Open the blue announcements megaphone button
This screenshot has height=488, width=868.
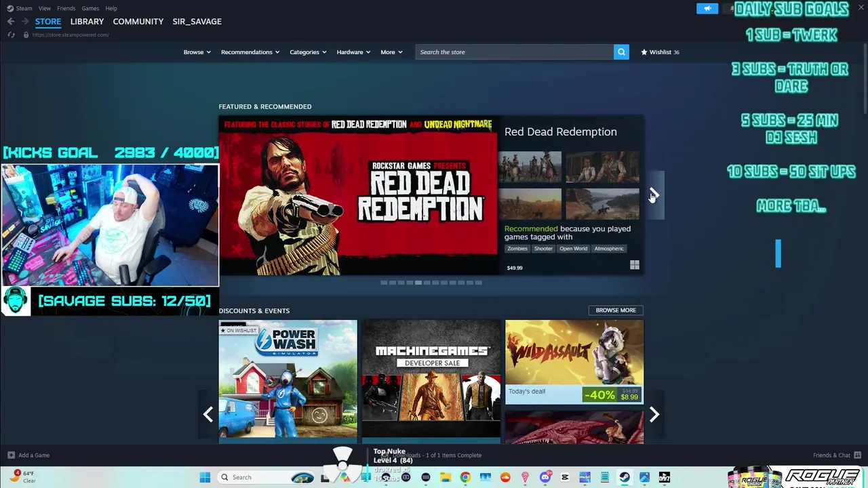click(707, 9)
